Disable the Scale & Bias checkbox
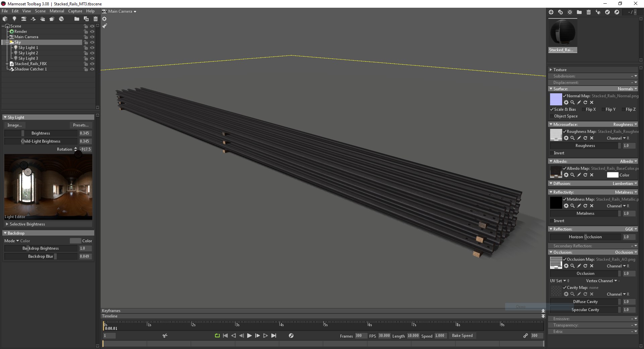 (552, 109)
